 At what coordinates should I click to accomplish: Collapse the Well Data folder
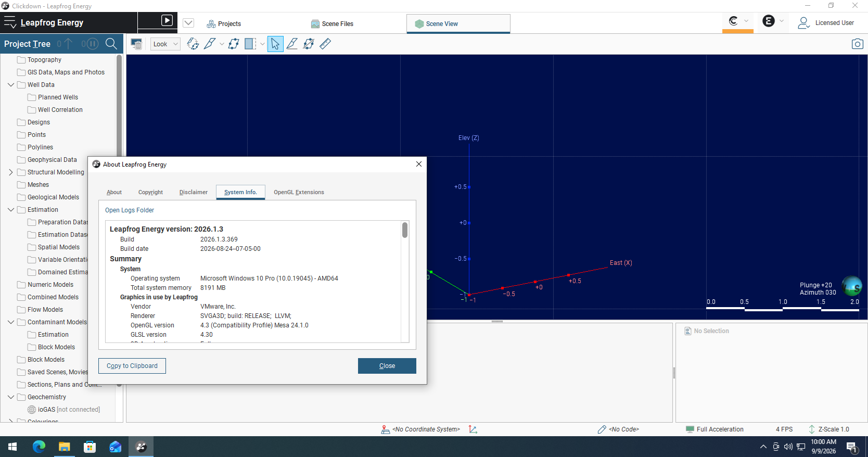click(11, 85)
